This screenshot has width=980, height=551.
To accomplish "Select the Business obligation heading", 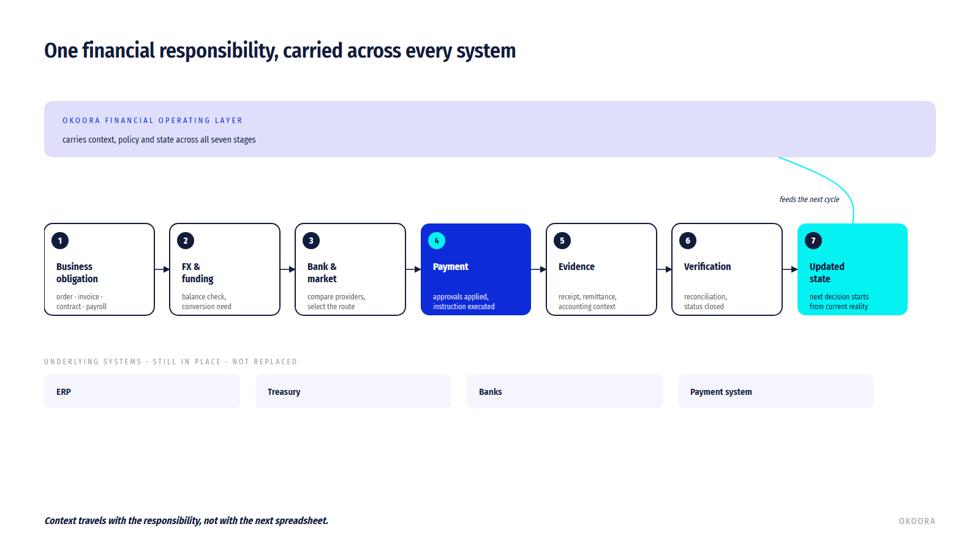I will 77,272.
